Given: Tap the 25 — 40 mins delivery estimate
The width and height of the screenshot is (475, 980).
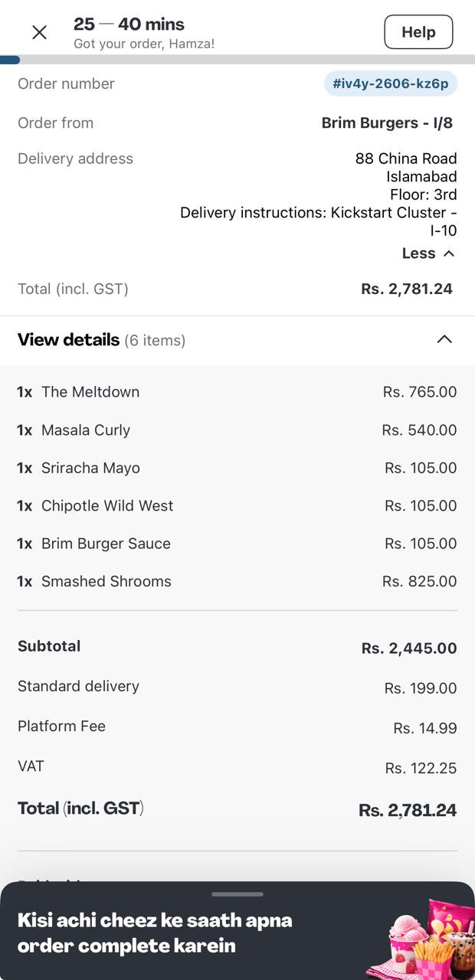Looking at the screenshot, I should (x=129, y=24).
